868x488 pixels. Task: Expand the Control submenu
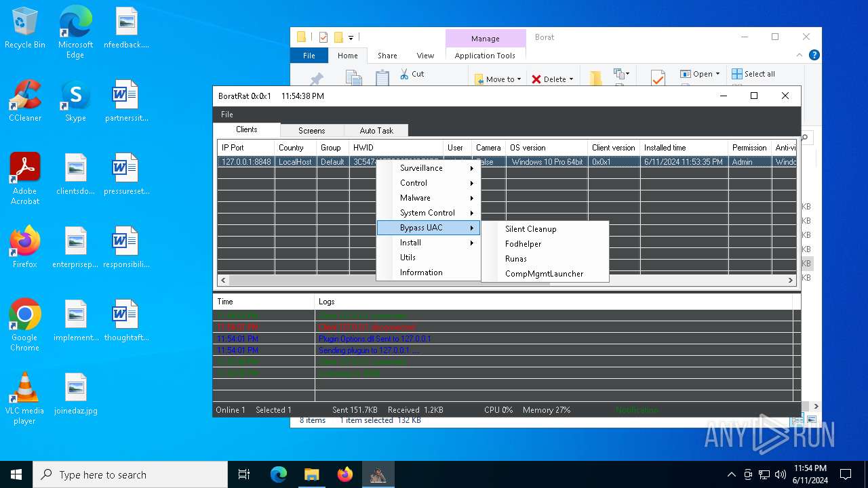pos(429,183)
